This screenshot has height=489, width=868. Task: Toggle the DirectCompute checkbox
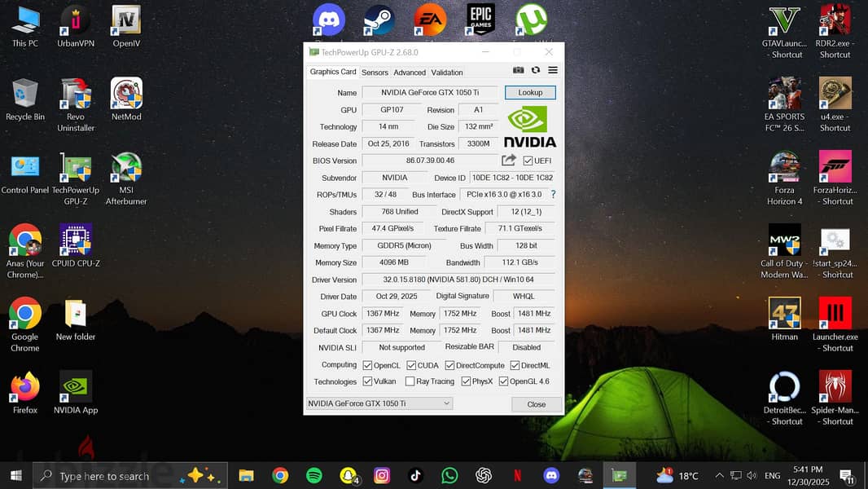click(x=449, y=365)
